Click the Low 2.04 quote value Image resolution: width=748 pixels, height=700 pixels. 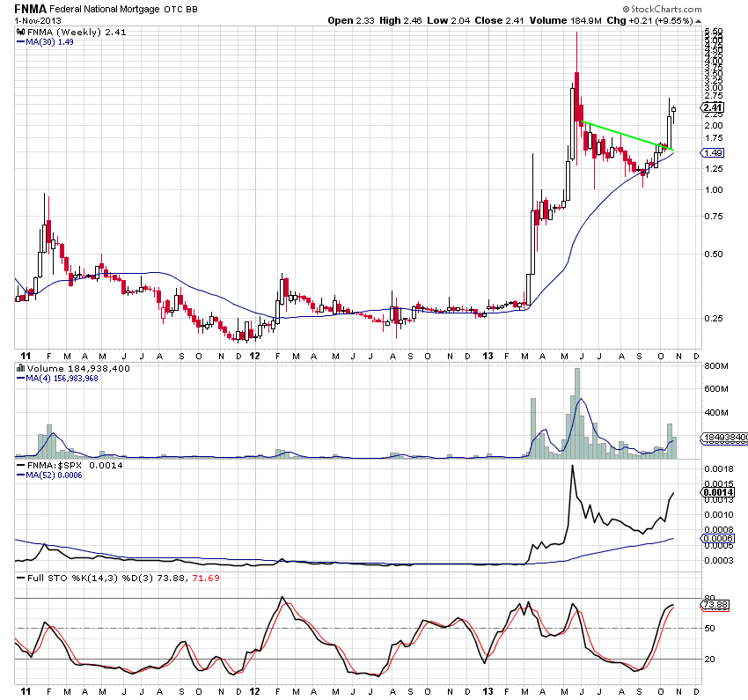point(449,20)
